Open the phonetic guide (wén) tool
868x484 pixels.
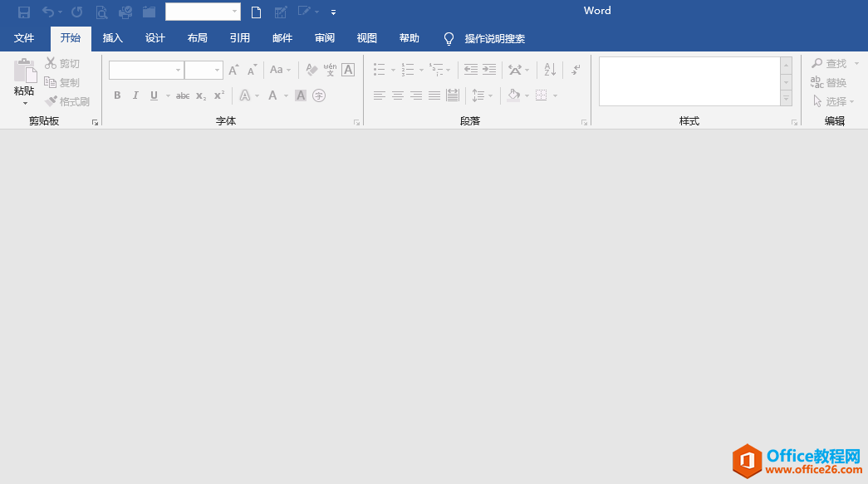click(330, 70)
